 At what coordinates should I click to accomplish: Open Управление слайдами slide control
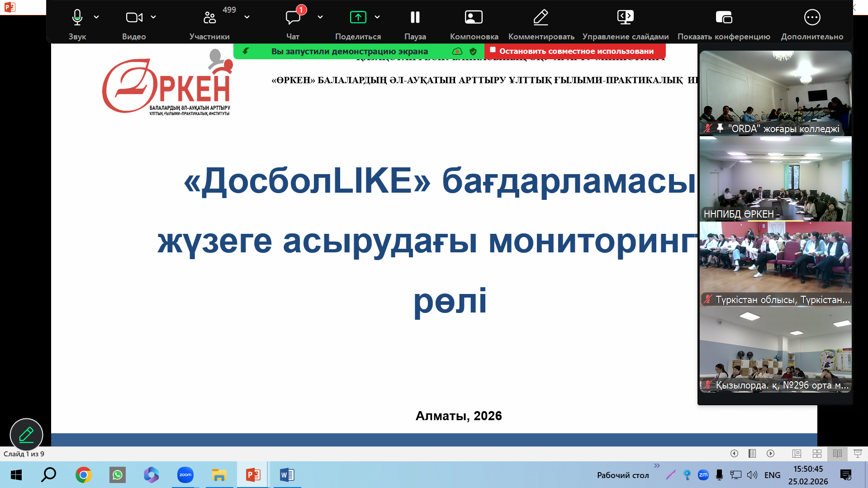(x=626, y=24)
